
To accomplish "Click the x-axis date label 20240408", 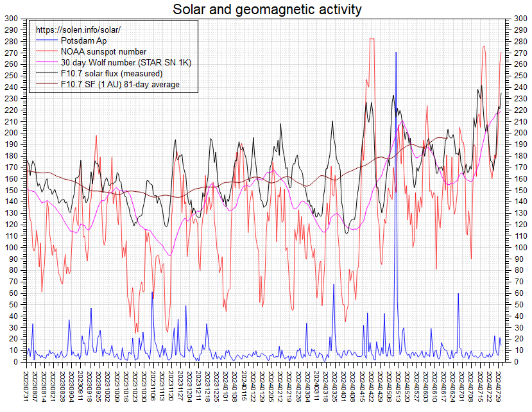I will 352,386.
